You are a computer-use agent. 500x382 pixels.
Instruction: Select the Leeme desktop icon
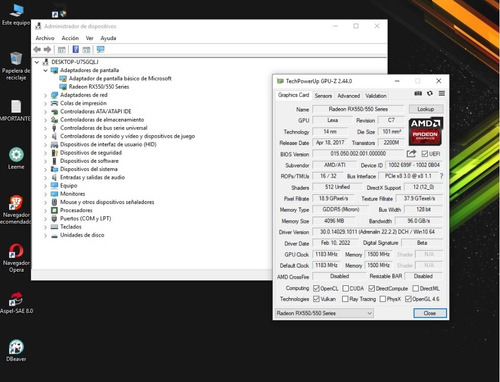(x=16, y=158)
